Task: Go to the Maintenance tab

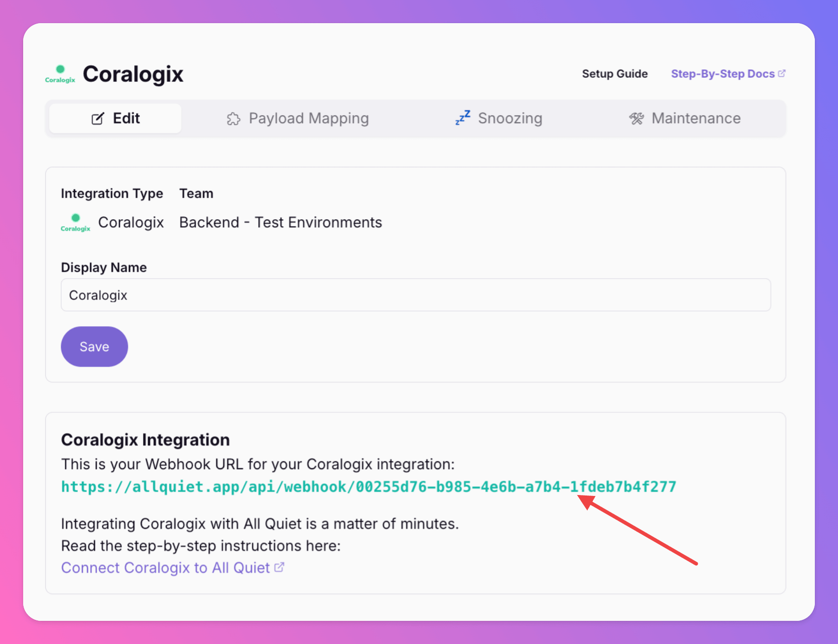Action: pos(685,118)
